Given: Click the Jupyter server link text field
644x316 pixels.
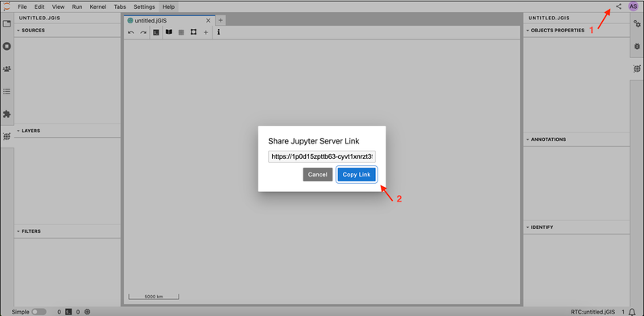Looking at the screenshot, I should [321, 156].
